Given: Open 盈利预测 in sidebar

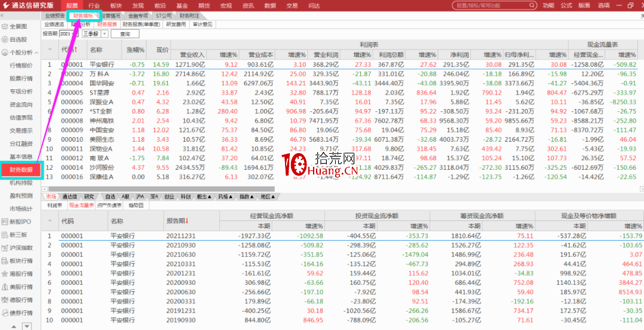Looking at the screenshot, I should (x=21, y=196).
